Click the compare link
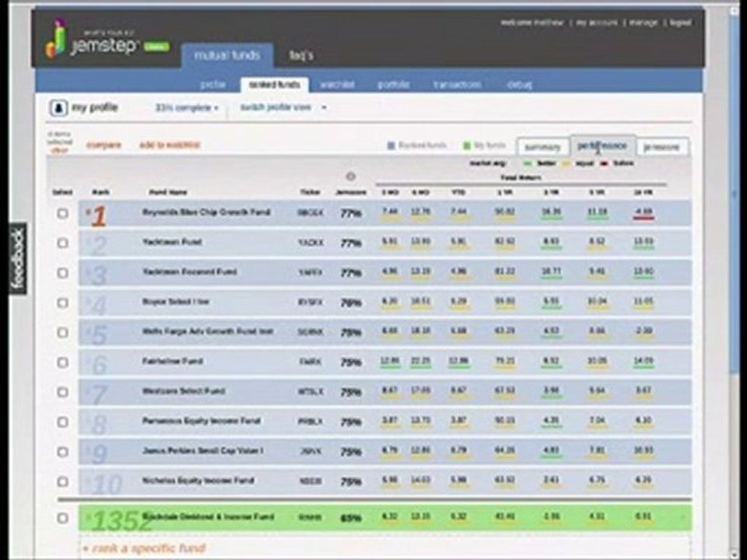 [x=103, y=145]
